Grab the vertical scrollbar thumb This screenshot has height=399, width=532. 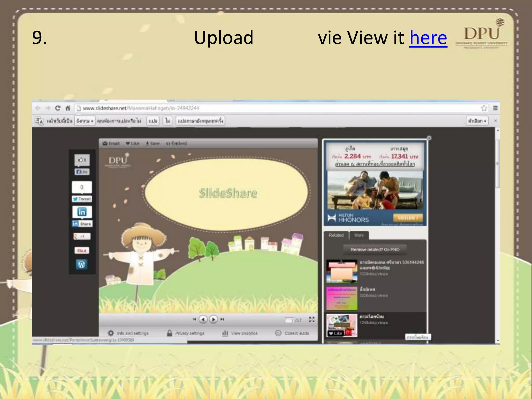[497, 164]
